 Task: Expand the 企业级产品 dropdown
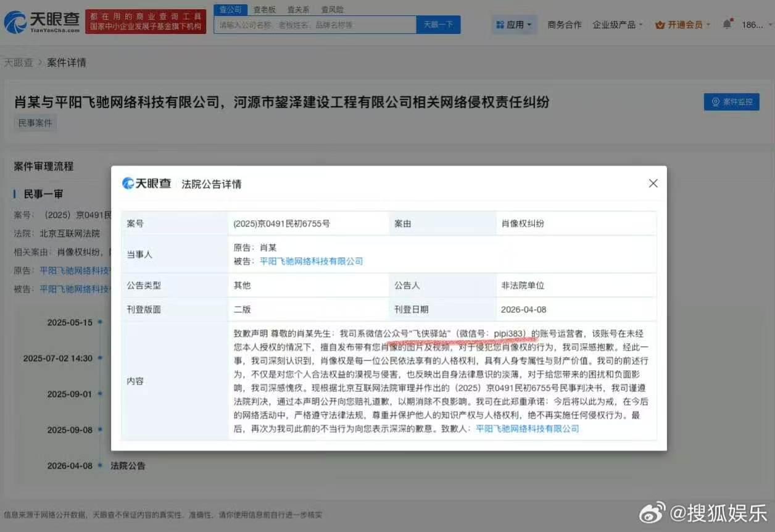pos(618,25)
